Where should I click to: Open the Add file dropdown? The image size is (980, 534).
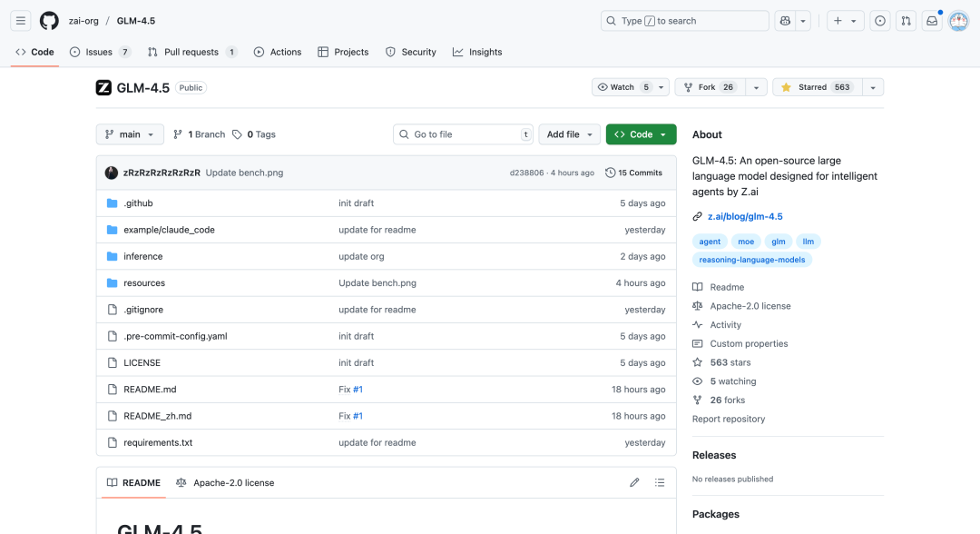click(569, 133)
